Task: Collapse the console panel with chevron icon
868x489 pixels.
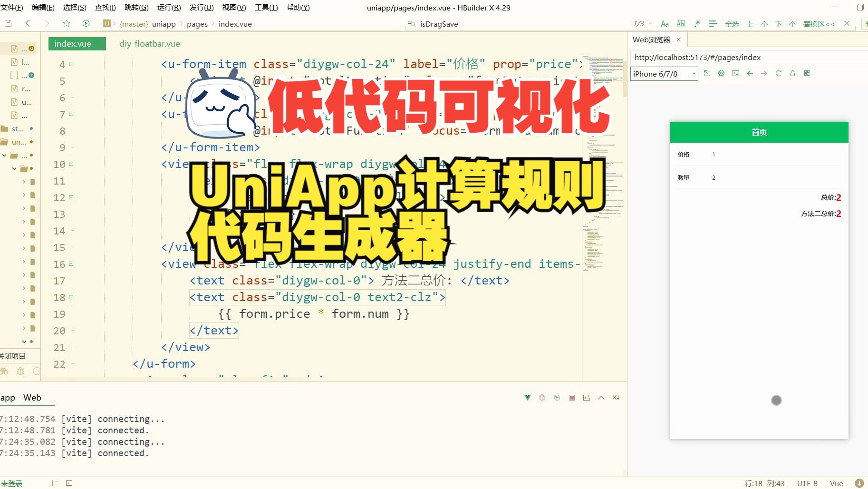Action: [601, 398]
